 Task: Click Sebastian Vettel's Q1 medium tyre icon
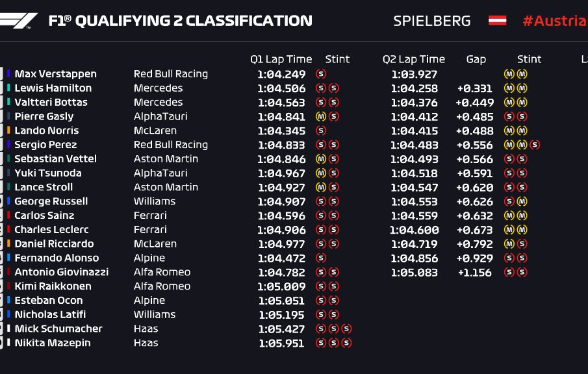[x=320, y=159]
